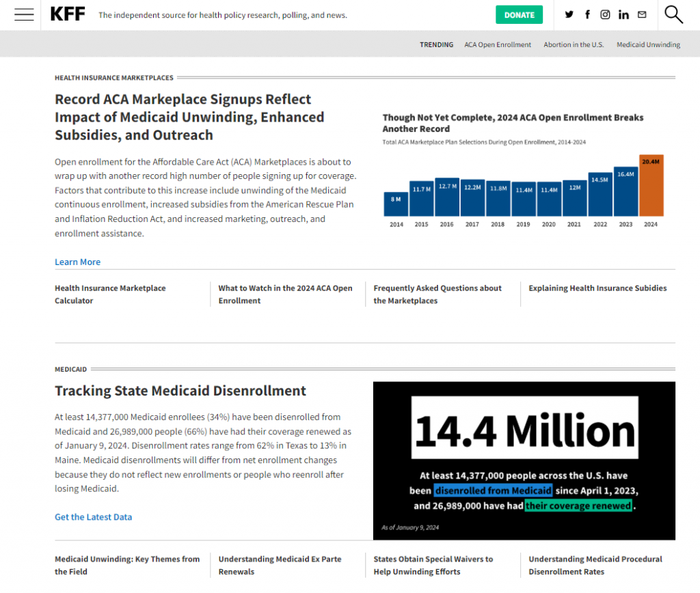Image resolution: width=700 pixels, height=593 pixels.
Task: Click the 2016 bar labeled 12.7 M
Action: 447,197
